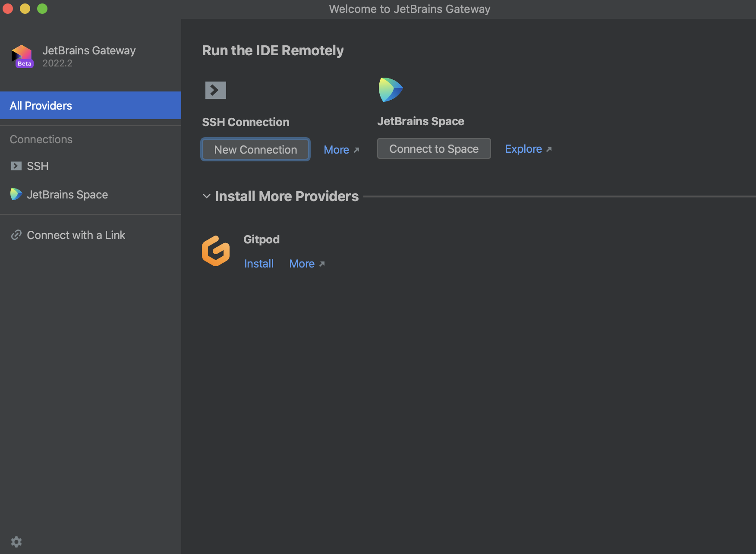756x554 pixels.
Task: Click the green zoom window button
Action: (x=42, y=9)
